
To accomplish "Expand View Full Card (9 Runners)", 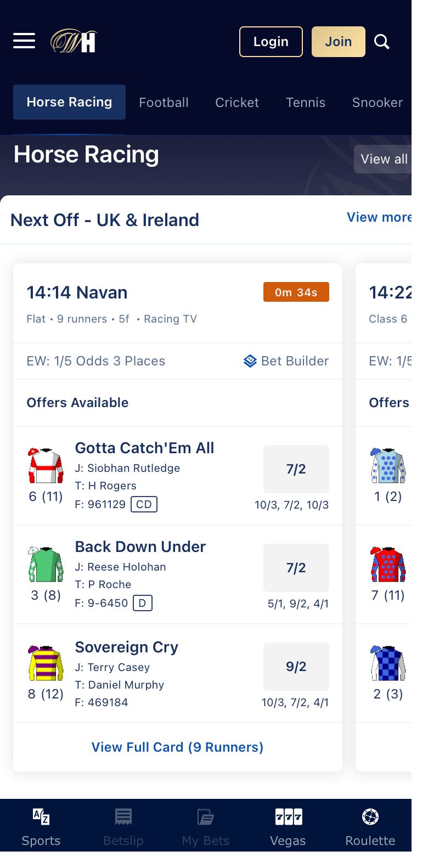I will 177,747.
